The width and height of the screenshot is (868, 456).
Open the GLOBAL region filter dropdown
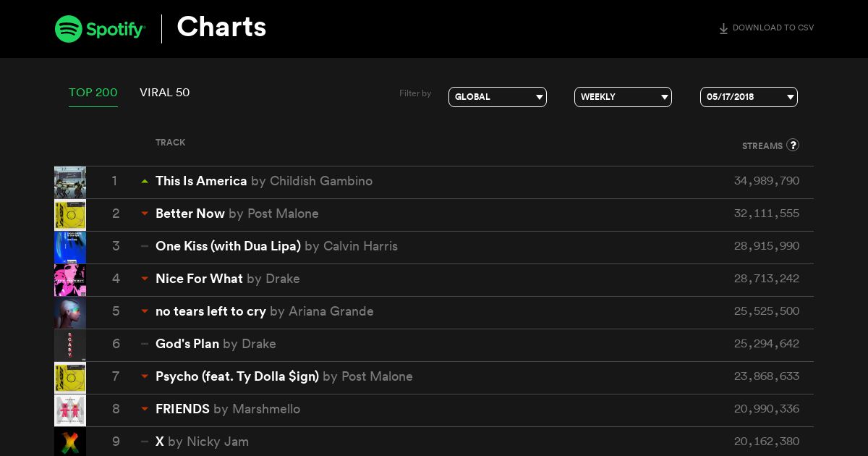(498, 97)
